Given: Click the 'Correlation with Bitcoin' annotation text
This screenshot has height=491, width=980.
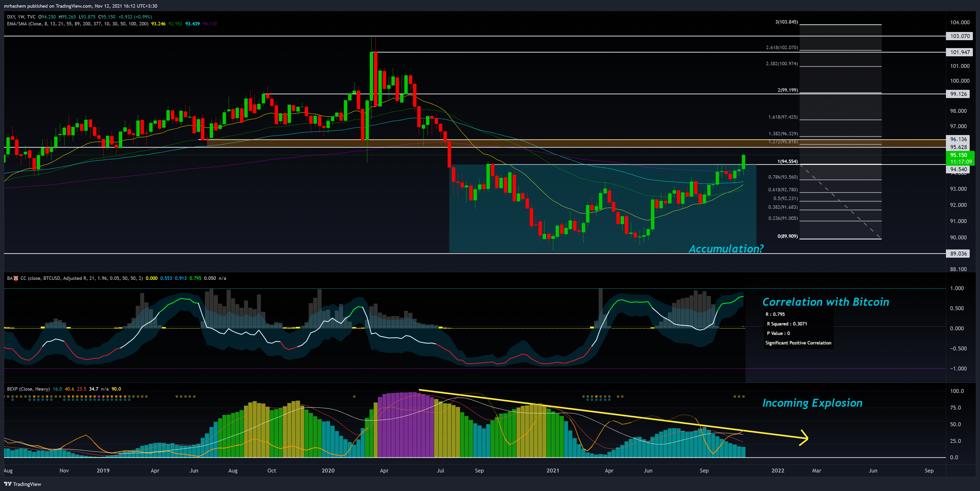Looking at the screenshot, I should coord(826,302).
